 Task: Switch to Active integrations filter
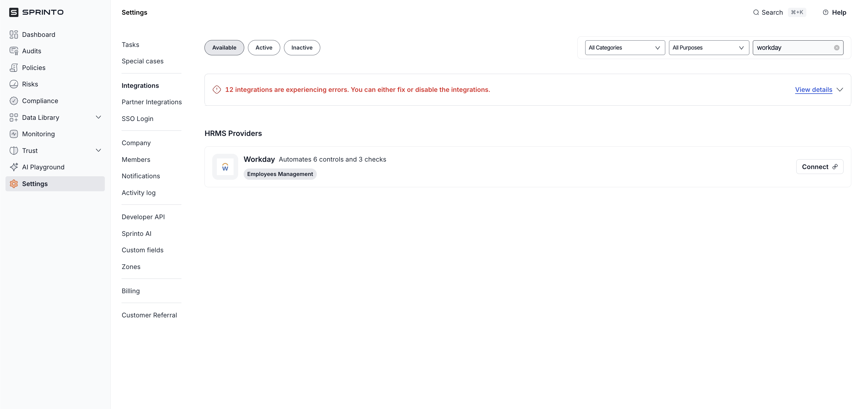(264, 48)
